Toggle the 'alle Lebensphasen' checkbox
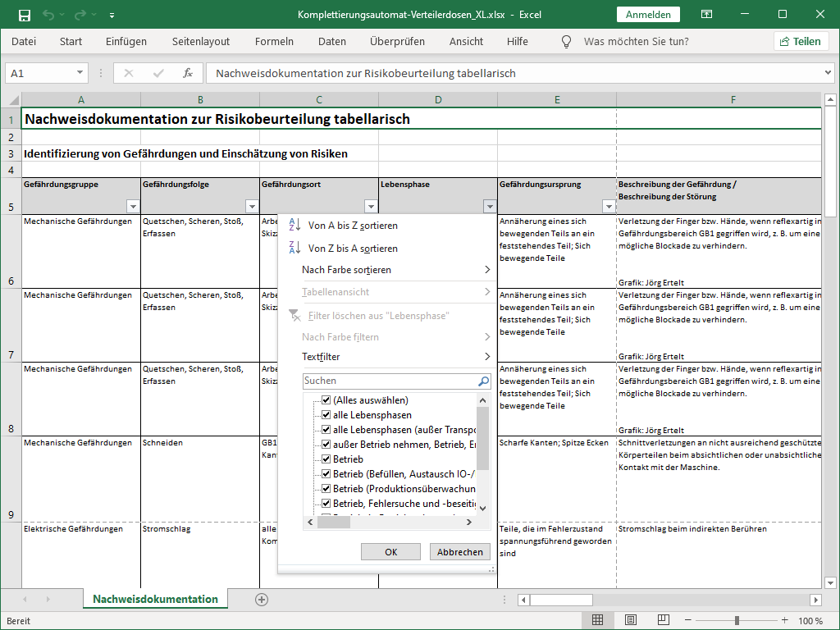 (326, 415)
